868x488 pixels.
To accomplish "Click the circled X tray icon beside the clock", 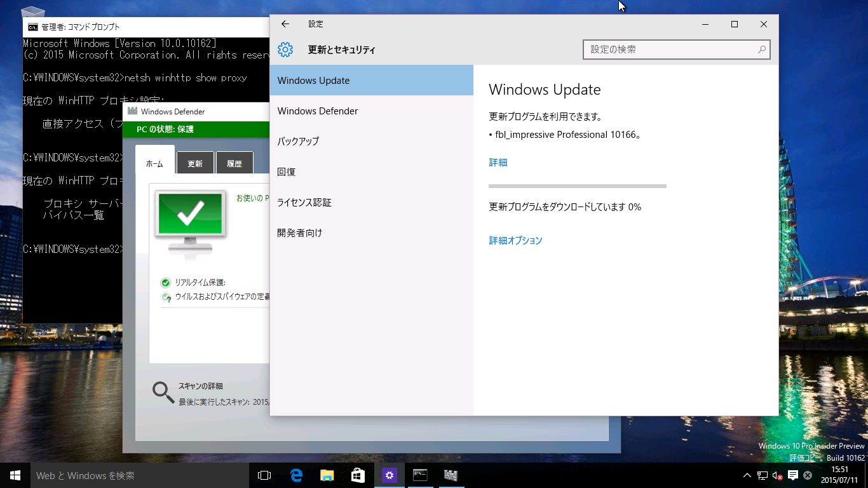I will [x=808, y=475].
